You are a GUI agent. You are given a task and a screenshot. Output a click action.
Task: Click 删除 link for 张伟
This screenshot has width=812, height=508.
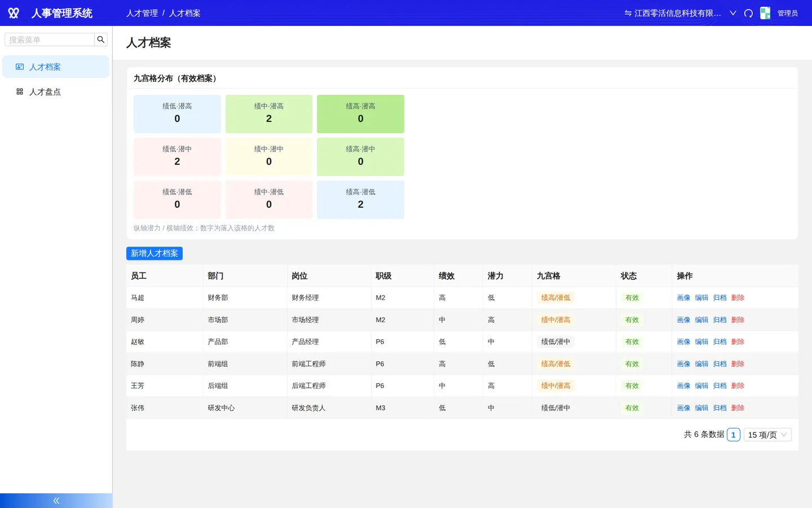point(738,408)
